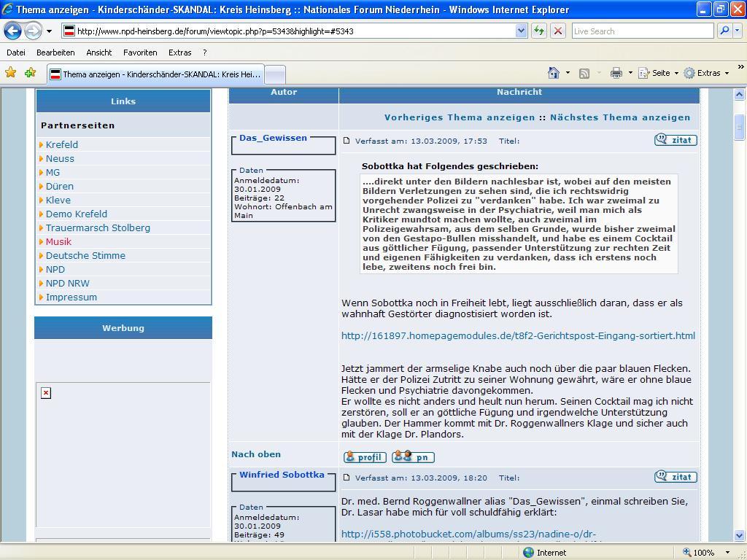This screenshot has width=747, height=560.
Task: Open the Datei menu
Action: [x=16, y=52]
